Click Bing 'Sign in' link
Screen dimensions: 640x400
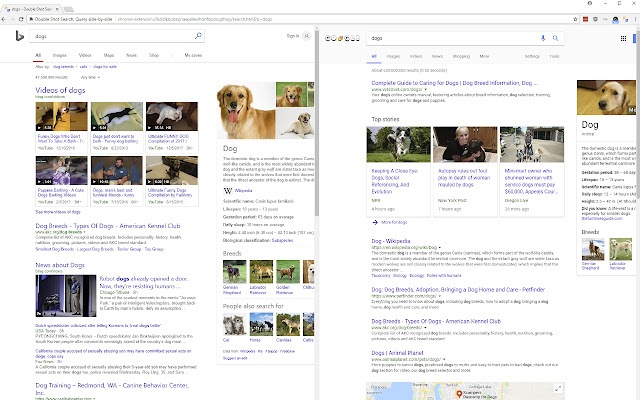click(x=291, y=36)
